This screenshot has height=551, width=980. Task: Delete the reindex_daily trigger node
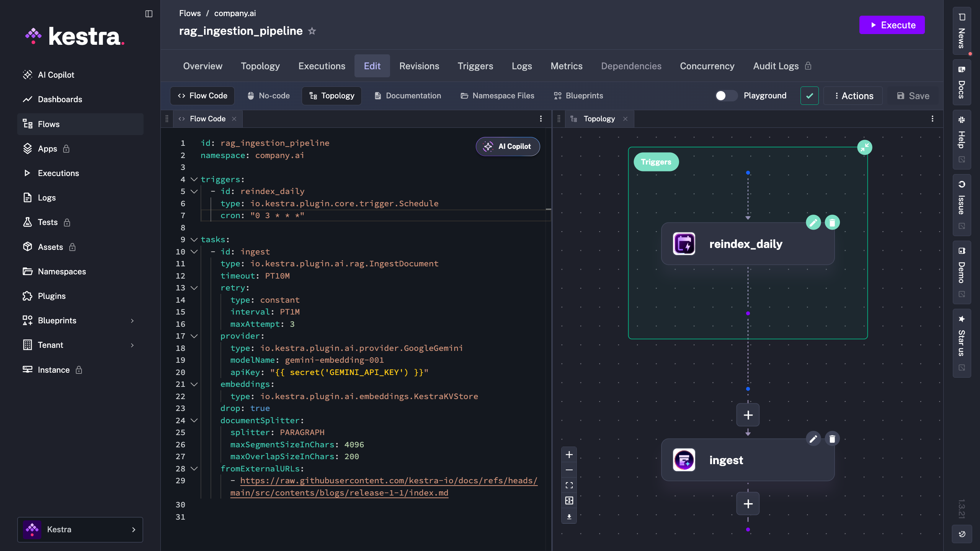pos(832,222)
